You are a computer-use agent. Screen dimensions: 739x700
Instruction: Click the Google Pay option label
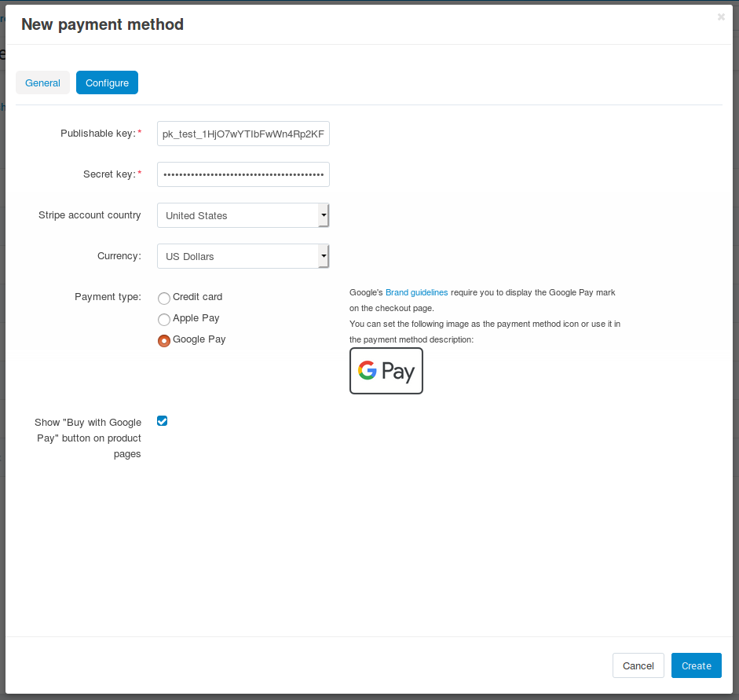click(199, 339)
